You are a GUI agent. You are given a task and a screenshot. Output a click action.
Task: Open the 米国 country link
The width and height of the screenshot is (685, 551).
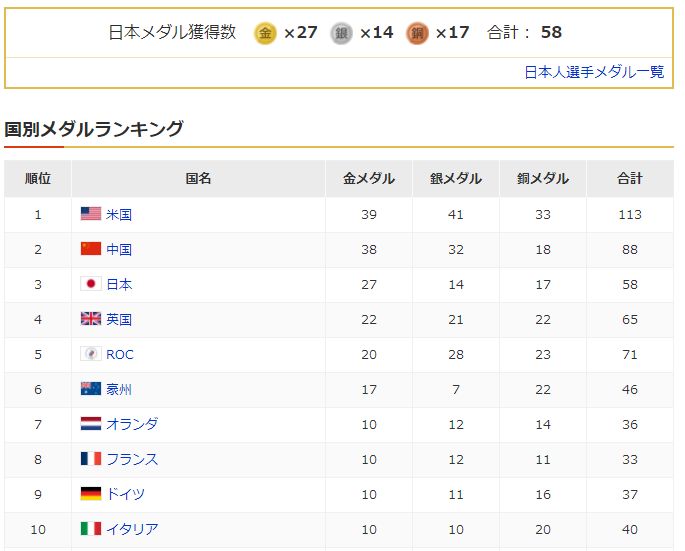point(119,215)
